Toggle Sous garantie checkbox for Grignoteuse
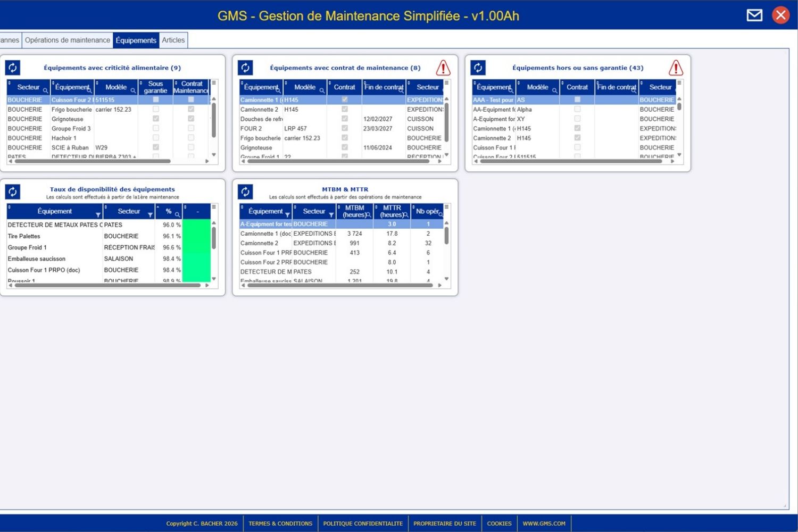 (156, 119)
